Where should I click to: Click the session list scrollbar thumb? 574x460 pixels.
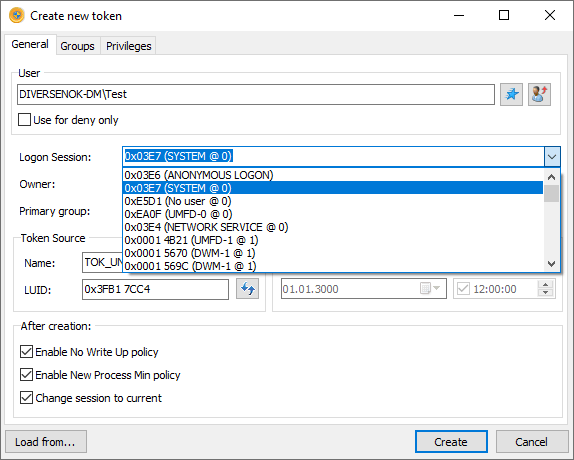pyautogui.click(x=551, y=194)
